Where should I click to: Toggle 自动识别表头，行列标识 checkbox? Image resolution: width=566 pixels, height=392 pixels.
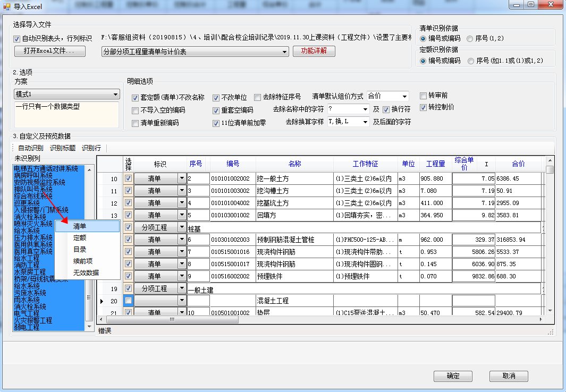pyautogui.click(x=16, y=39)
